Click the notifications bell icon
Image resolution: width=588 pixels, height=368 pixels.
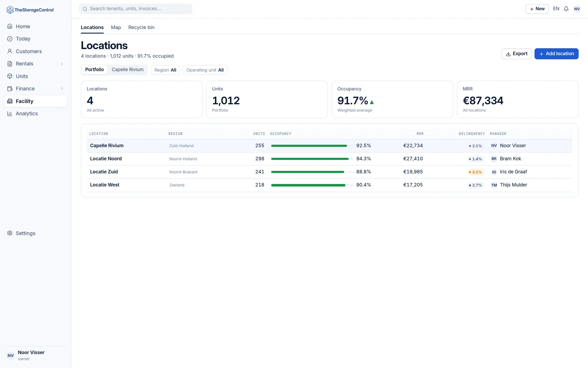click(566, 9)
